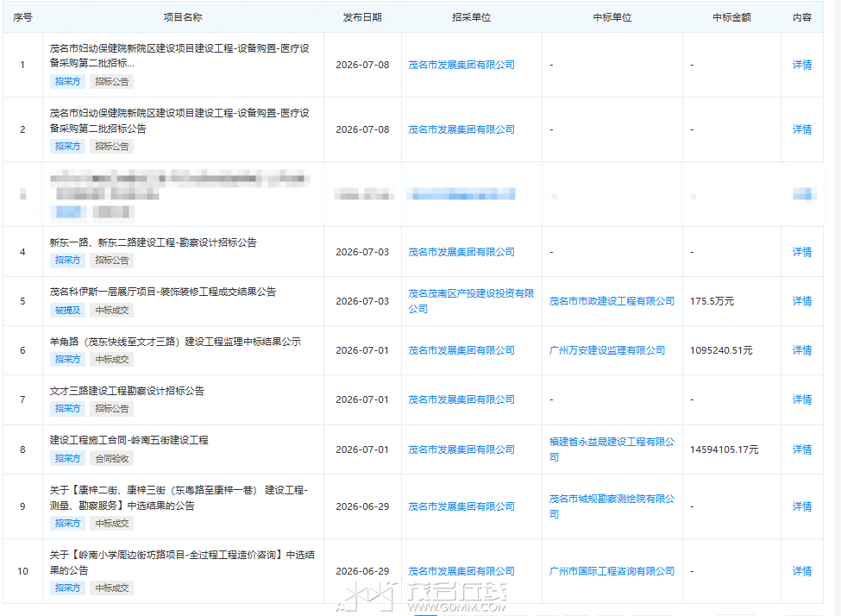The width and height of the screenshot is (841, 616).
Task: Open 茂名市发展集团有限公司 in row 7
Action: point(461,399)
